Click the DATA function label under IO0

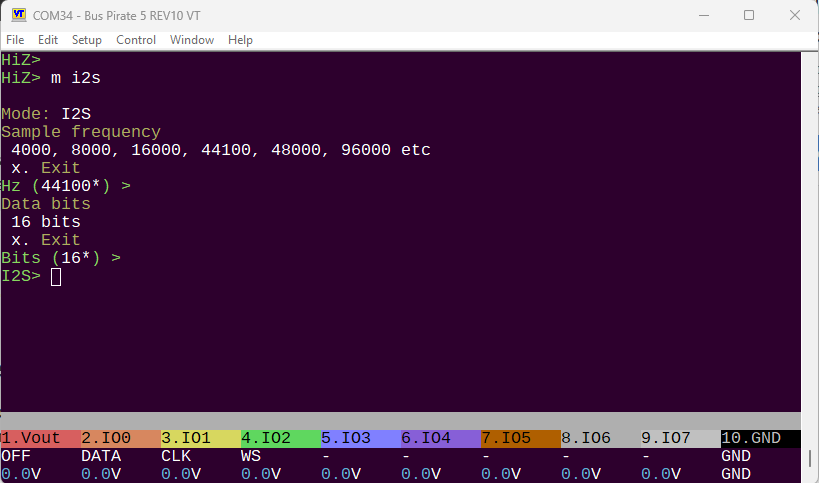click(x=101, y=456)
